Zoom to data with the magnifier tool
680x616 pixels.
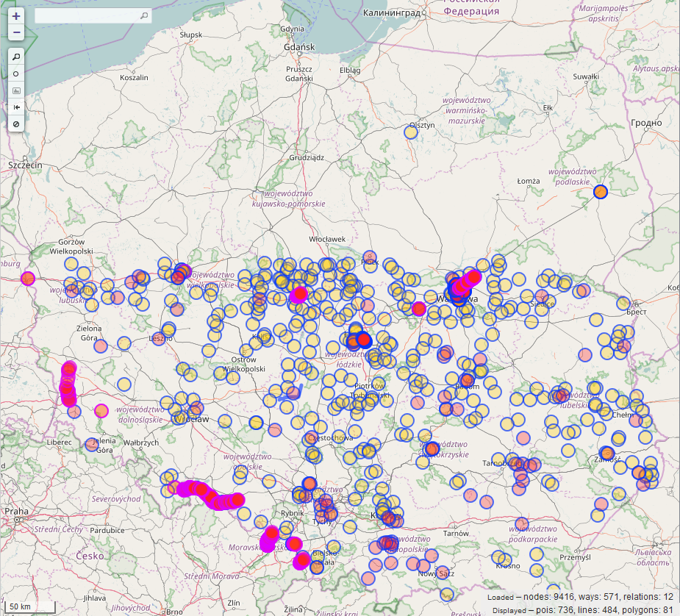[x=16, y=57]
